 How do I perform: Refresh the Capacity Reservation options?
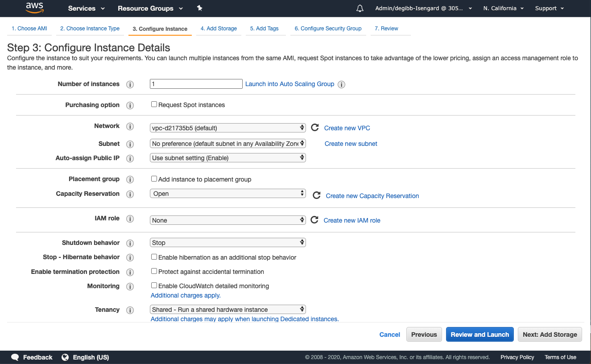click(x=315, y=195)
